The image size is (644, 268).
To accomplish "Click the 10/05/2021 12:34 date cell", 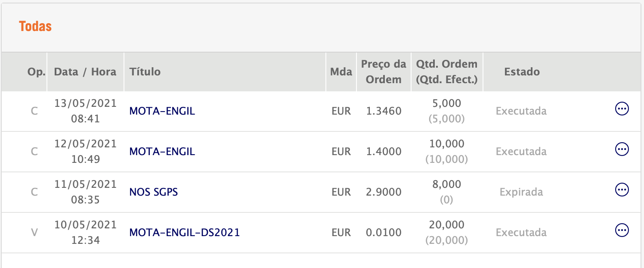I will [86, 233].
